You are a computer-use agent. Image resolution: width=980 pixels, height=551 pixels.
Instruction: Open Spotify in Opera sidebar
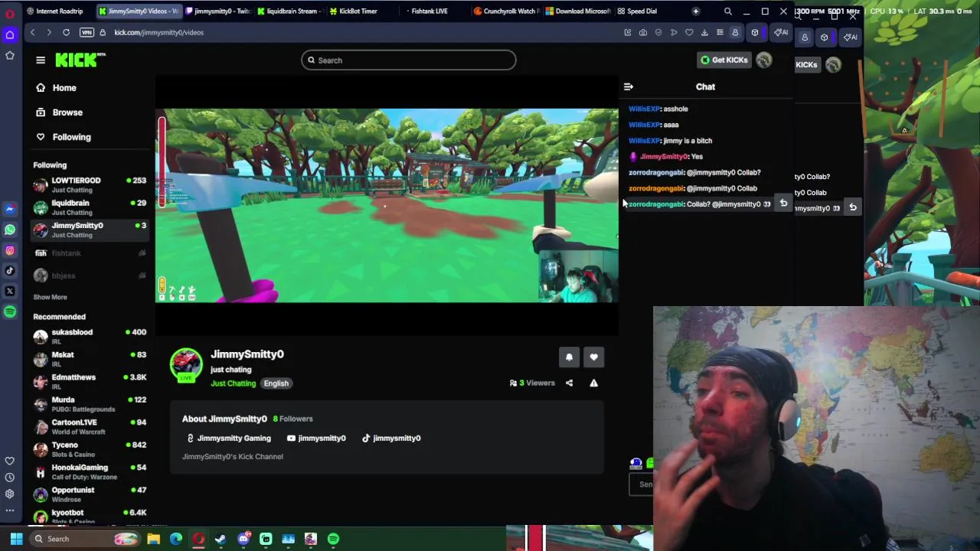click(10, 311)
